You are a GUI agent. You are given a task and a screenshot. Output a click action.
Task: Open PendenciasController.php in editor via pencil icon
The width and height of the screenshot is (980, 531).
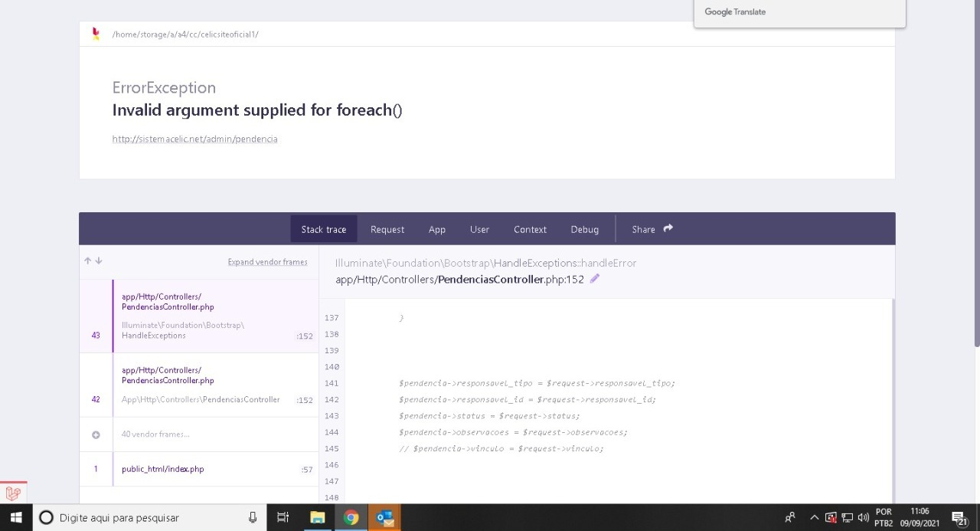click(594, 279)
